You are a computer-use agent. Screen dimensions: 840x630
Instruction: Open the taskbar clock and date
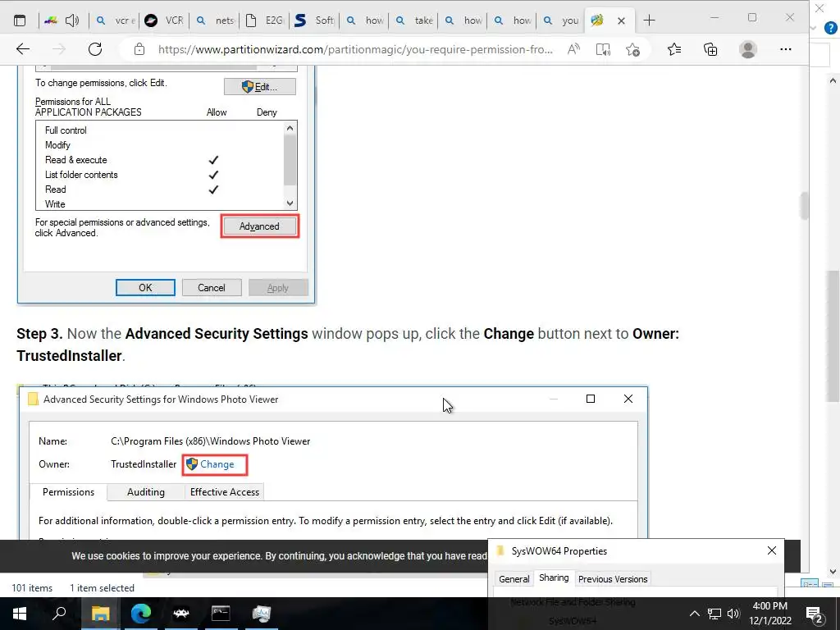tap(769, 614)
